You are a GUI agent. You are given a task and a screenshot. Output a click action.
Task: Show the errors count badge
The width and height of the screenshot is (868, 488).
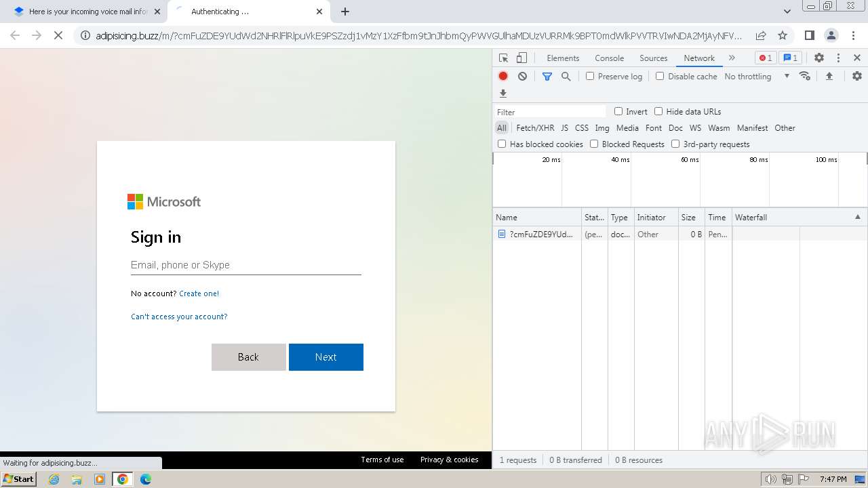coord(766,58)
